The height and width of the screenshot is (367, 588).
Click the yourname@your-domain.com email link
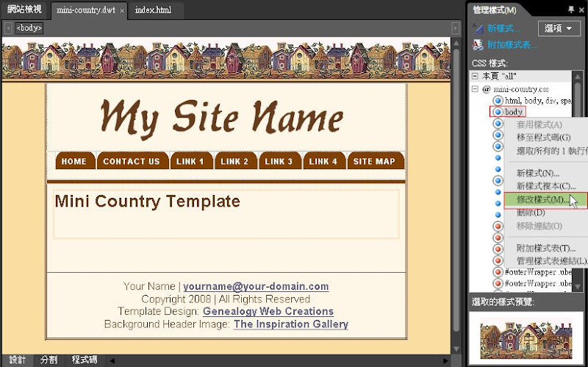point(256,287)
